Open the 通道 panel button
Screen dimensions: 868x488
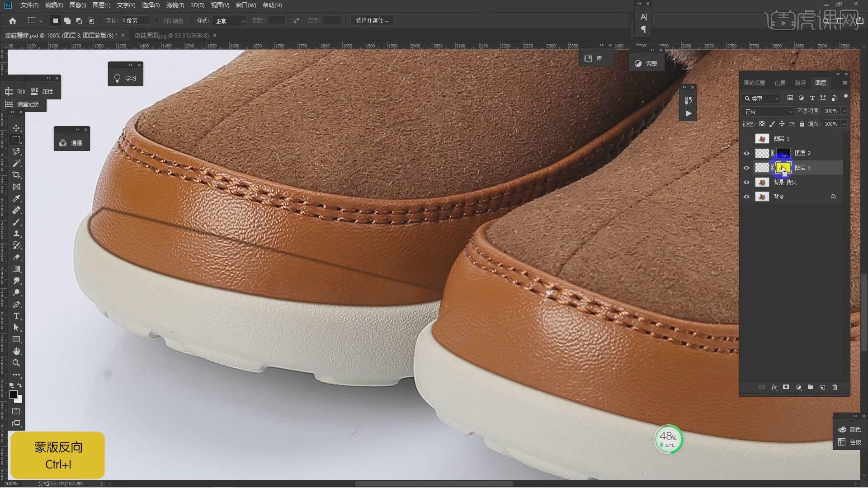click(x=71, y=143)
